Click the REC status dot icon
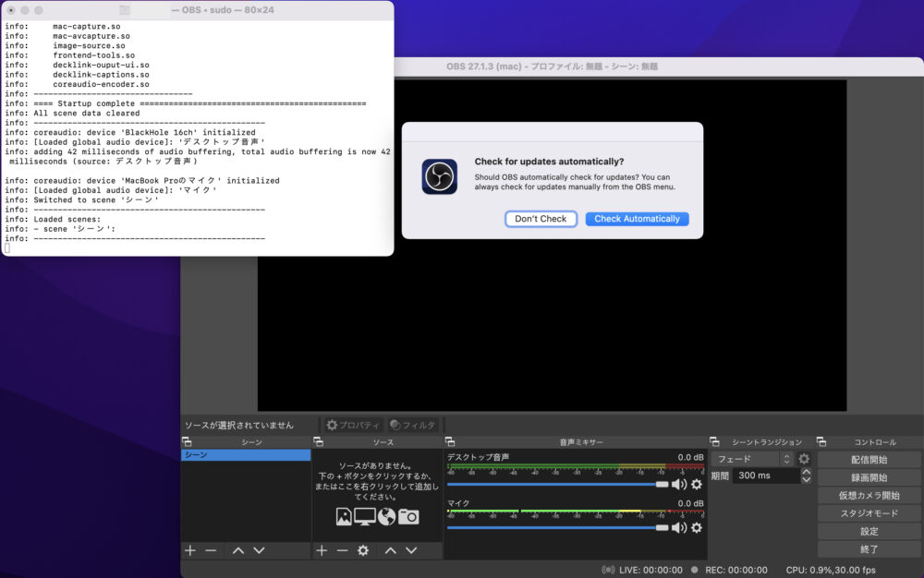Viewport: 924px width, 578px height. tap(695, 570)
